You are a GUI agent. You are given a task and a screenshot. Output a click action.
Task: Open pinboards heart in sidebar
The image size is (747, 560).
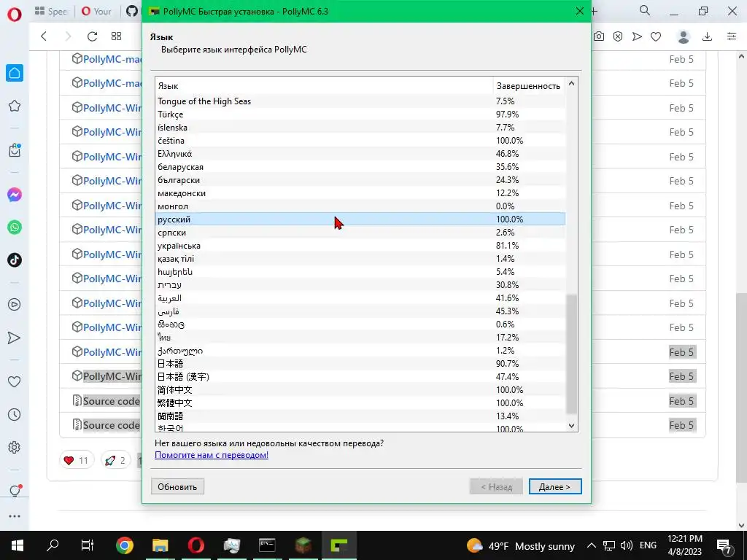click(x=15, y=381)
